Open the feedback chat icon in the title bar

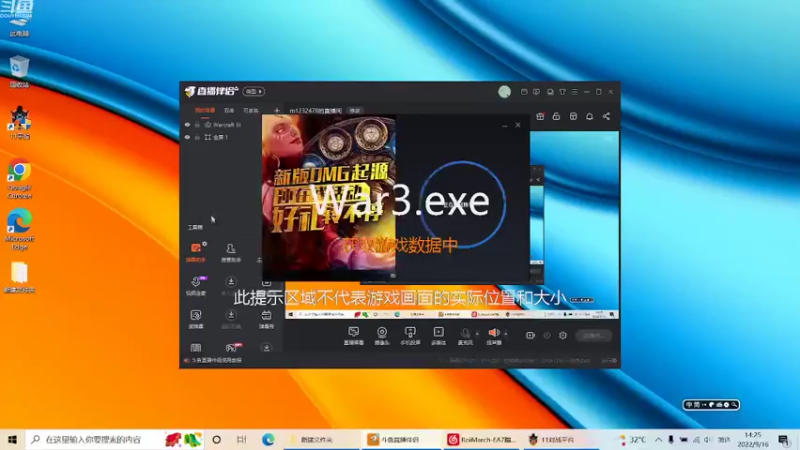(x=536, y=92)
